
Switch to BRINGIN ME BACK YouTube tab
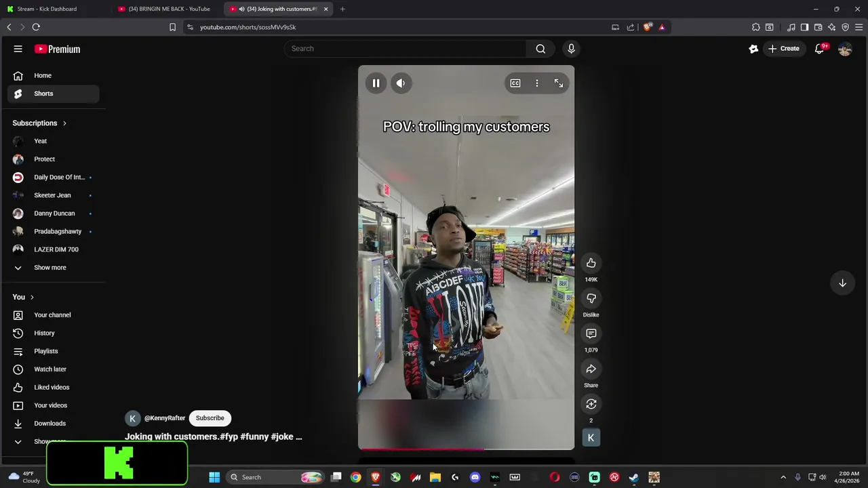pos(166,9)
